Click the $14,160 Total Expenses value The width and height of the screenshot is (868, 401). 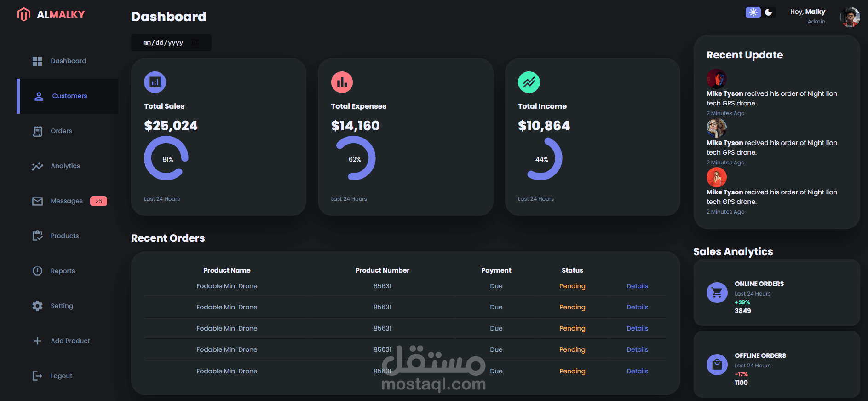355,126
